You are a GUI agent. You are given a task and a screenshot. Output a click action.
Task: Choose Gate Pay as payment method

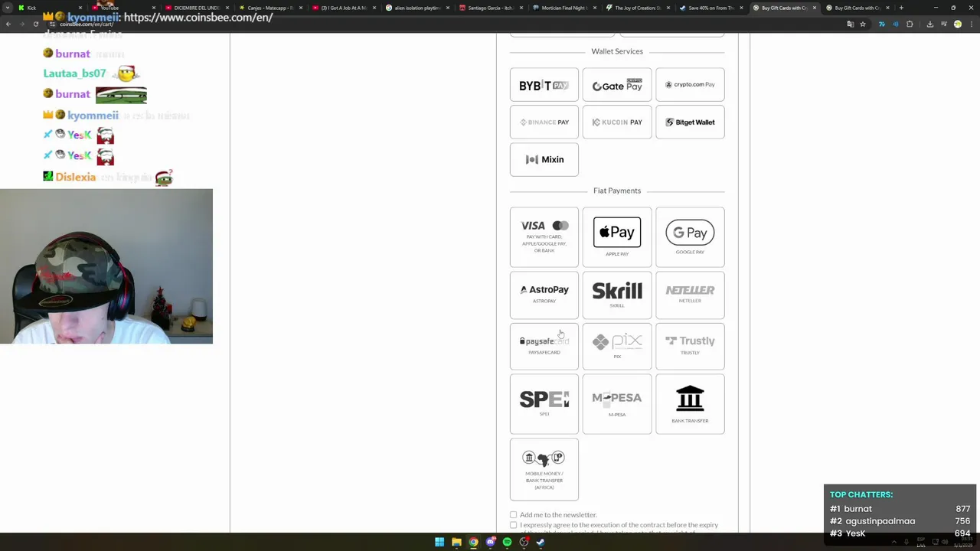(617, 85)
